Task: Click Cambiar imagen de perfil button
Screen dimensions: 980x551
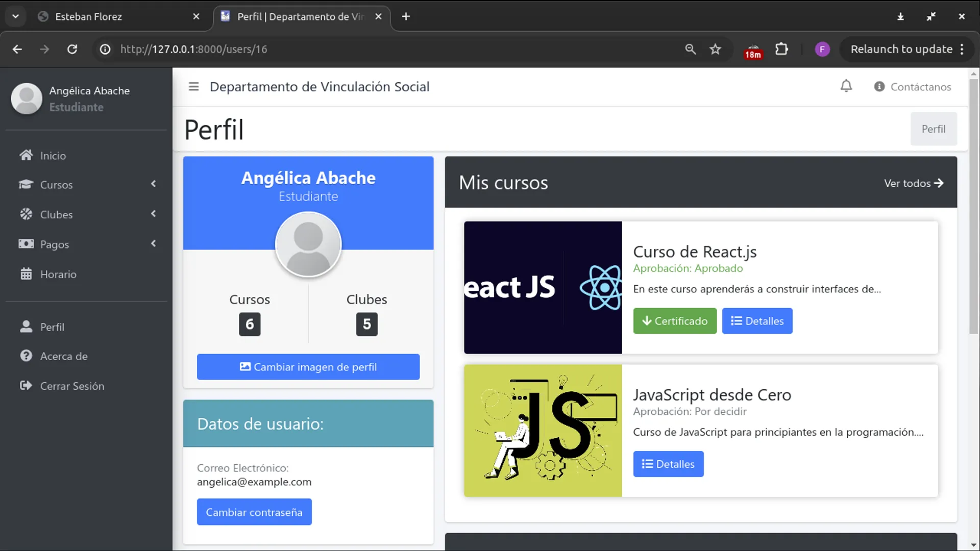Action: 308,367
